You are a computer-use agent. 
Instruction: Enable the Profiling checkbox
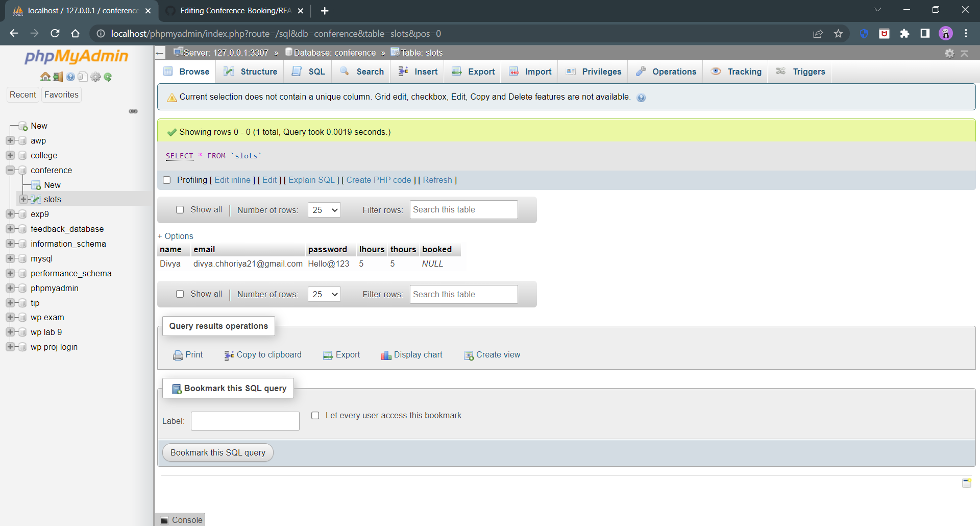[166, 180]
